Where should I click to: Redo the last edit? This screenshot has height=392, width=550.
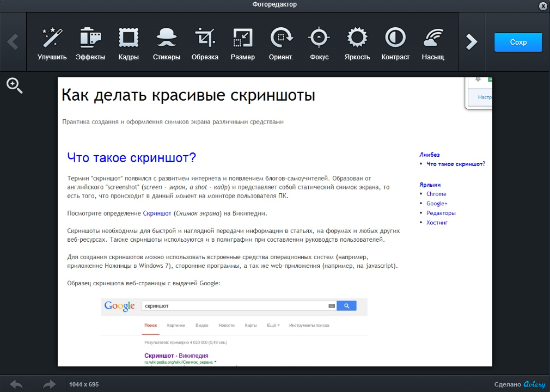point(50,384)
